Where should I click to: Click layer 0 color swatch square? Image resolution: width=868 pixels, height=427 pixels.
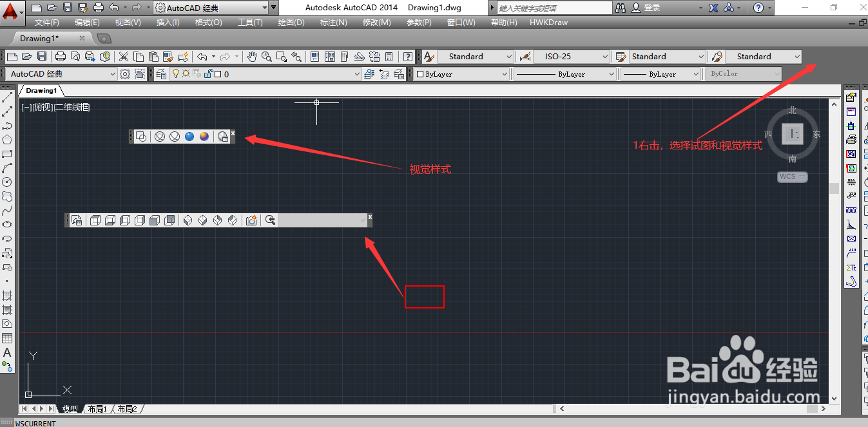pyautogui.click(x=218, y=74)
